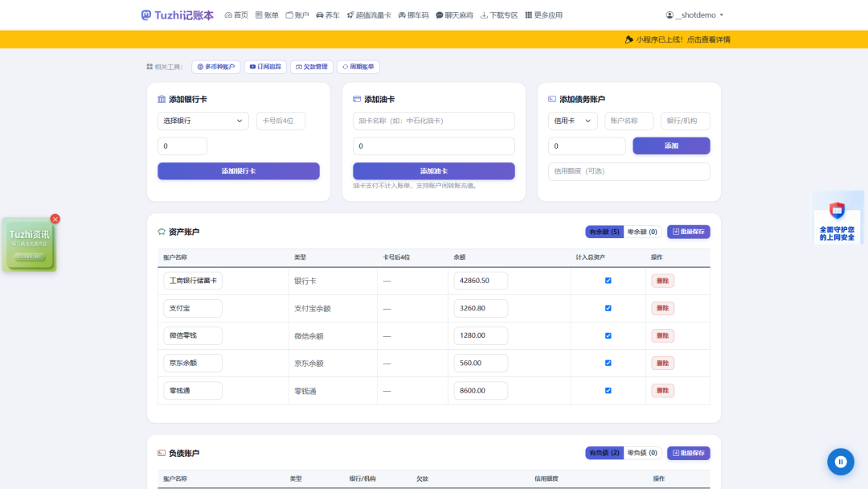Toggle 计入总资产 checkbox for 零钱通
Screen dimensions: 868x489
(x=608, y=390)
